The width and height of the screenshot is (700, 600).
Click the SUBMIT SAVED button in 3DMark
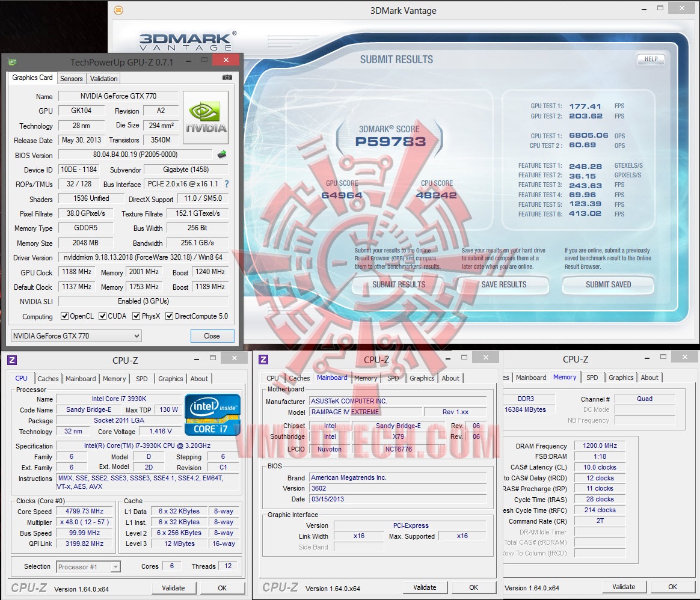[x=608, y=284]
